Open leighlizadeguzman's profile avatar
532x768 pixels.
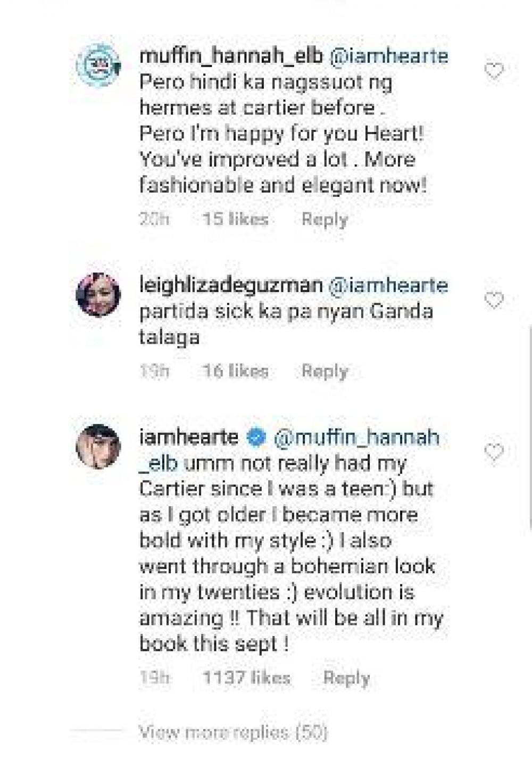[98, 294]
